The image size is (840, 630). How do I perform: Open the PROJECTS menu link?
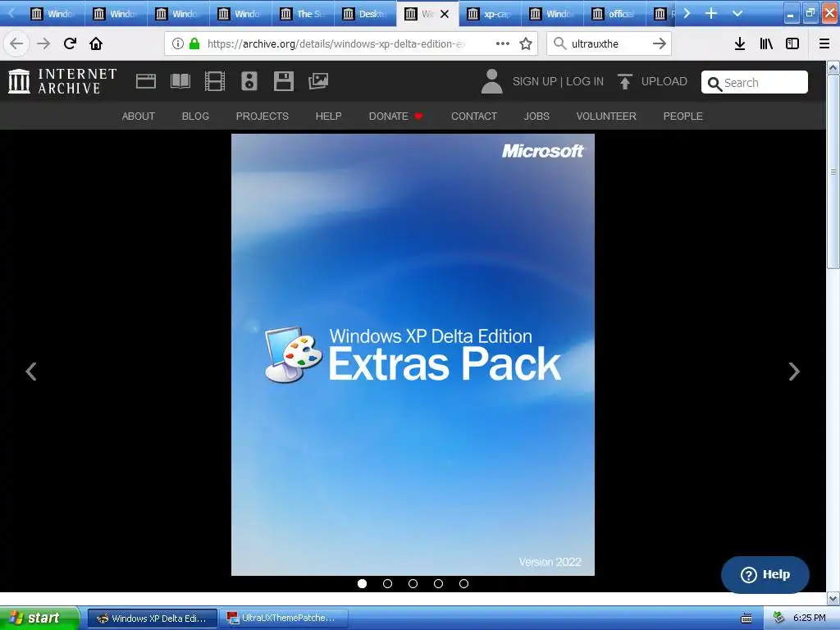262,116
